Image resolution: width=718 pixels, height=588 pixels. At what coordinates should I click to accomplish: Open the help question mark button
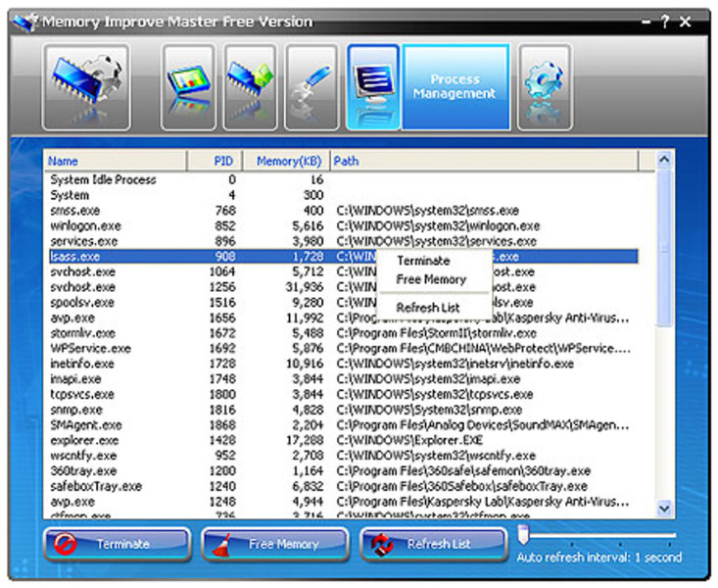[x=665, y=22]
